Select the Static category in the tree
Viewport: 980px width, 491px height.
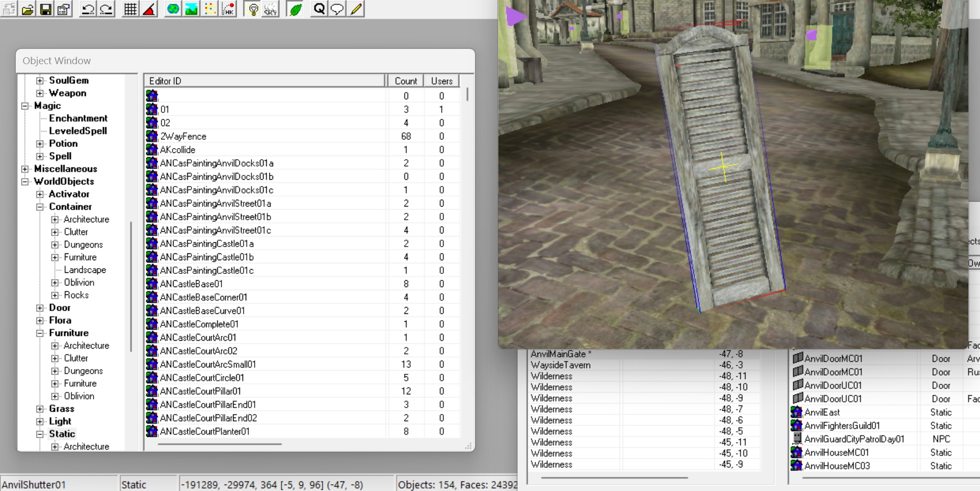[62, 434]
